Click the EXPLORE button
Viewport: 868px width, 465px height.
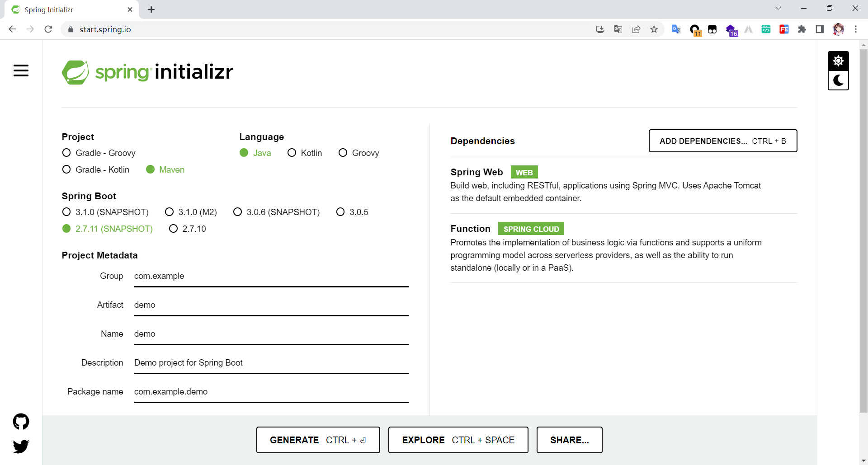click(458, 440)
